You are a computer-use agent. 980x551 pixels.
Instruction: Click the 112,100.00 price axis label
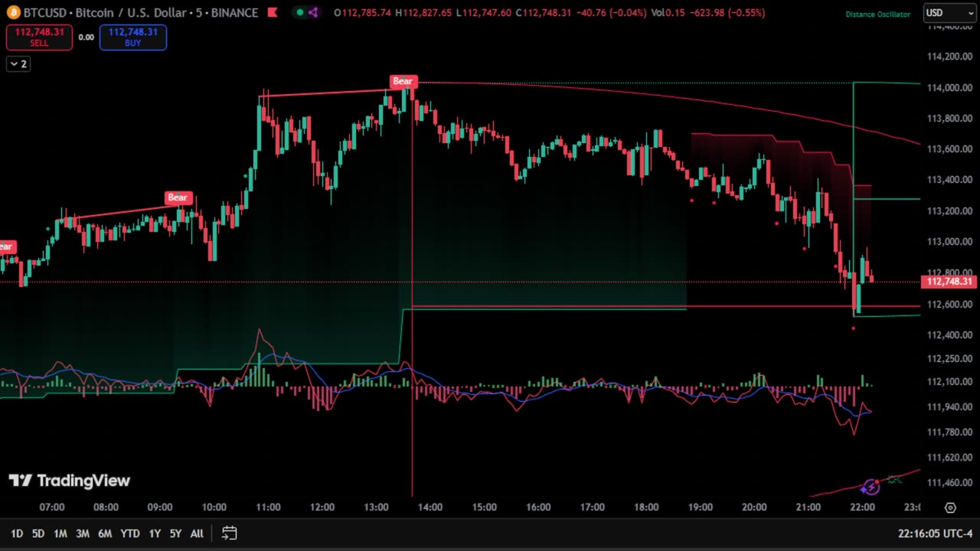tap(949, 382)
